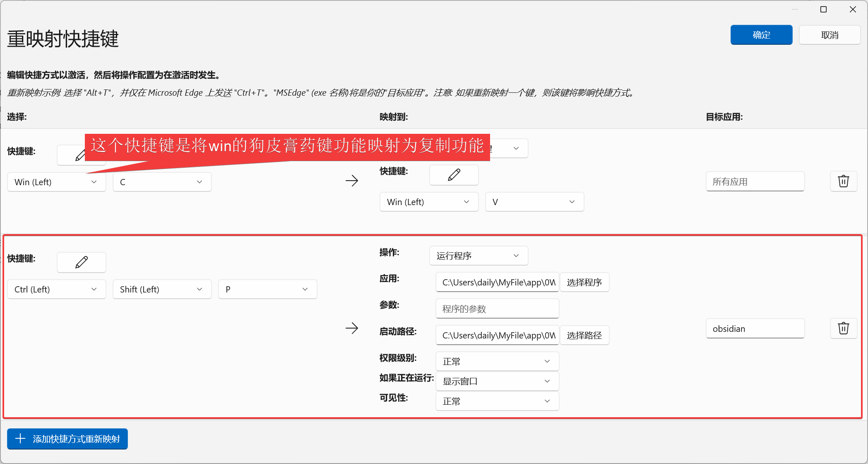Open the Shift (Left) key dropdown

point(162,290)
